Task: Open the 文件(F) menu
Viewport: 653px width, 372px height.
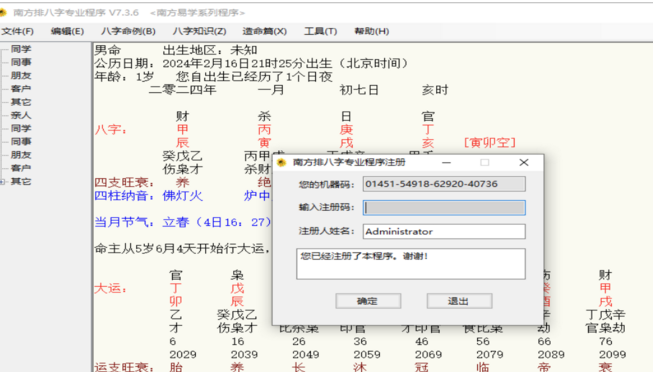Action: tap(17, 31)
